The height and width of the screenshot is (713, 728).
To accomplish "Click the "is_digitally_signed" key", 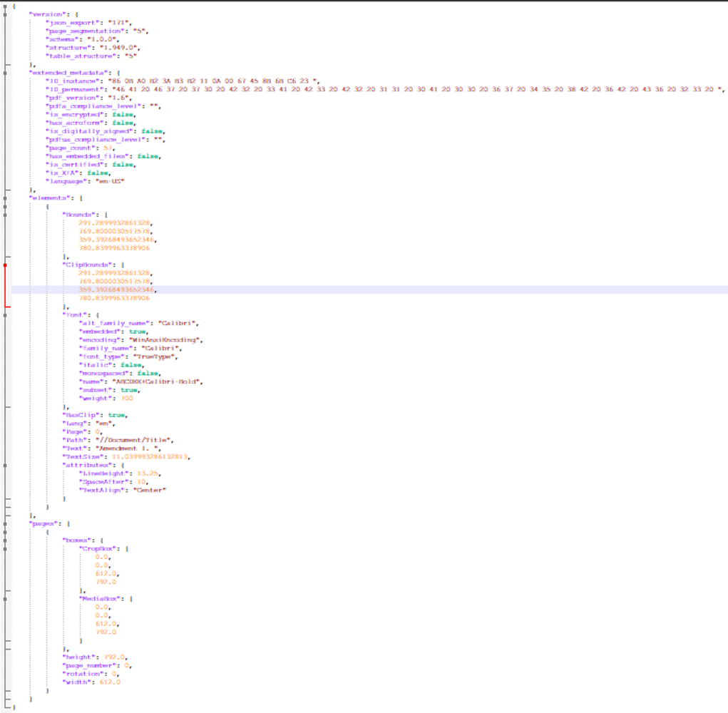I will [x=91, y=131].
